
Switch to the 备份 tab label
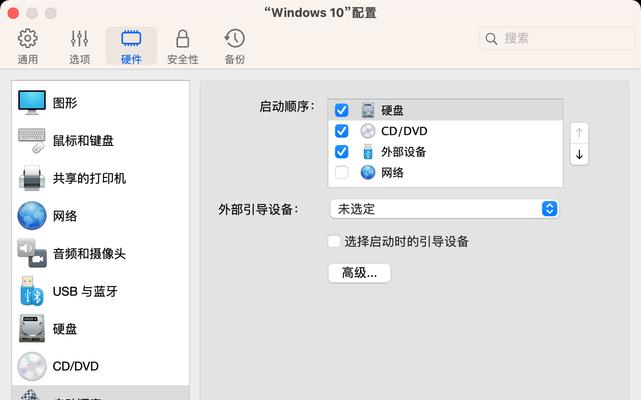pos(235,60)
